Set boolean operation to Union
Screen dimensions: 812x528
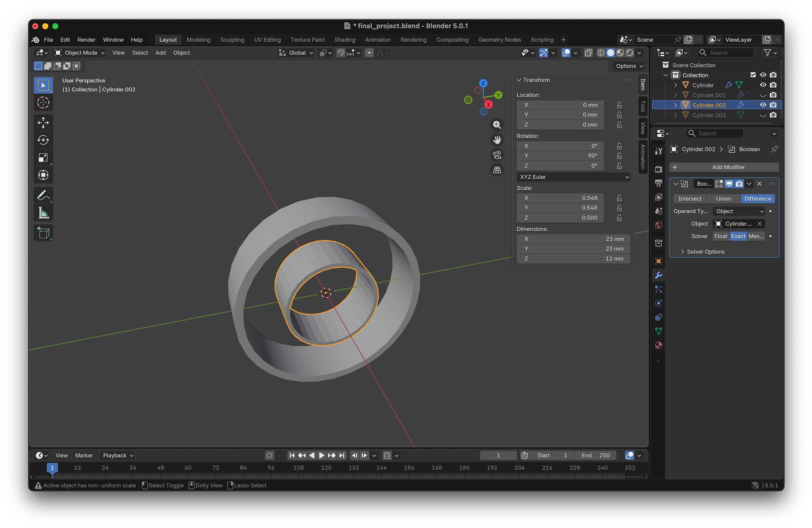point(723,199)
